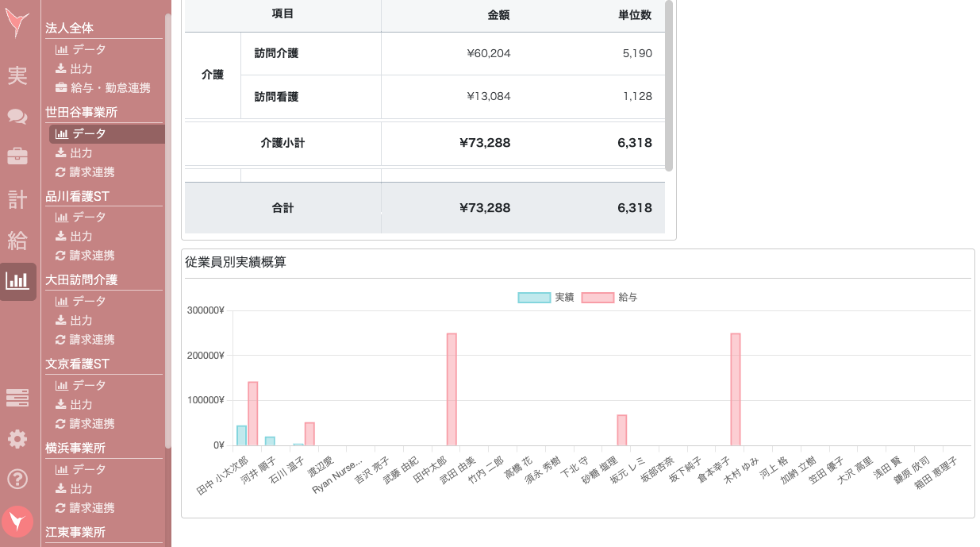Click the briefcase icon in left rail
The width and height of the screenshot is (980, 547).
click(x=17, y=156)
